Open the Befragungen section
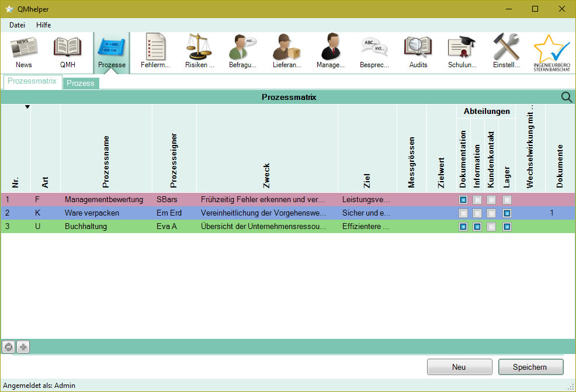 pos(242,51)
